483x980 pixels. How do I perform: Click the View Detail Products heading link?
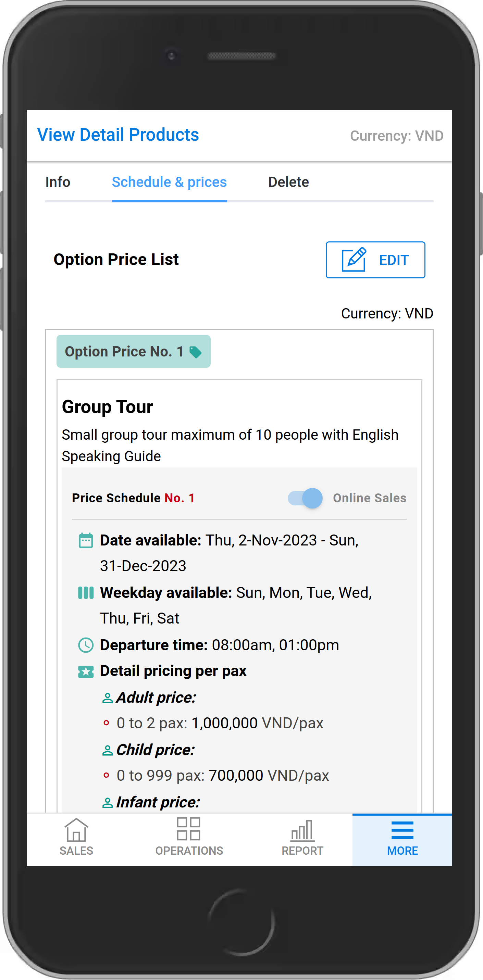click(x=118, y=135)
